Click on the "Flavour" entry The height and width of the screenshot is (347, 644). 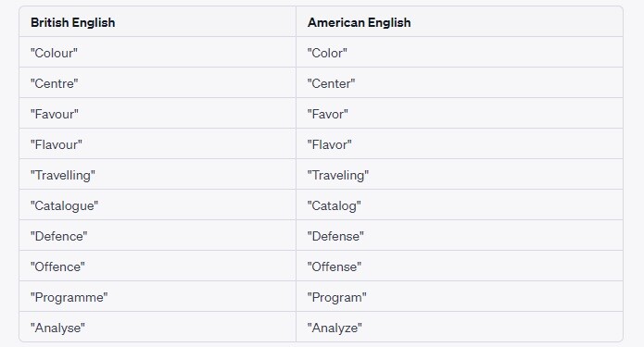pos(57,144)
